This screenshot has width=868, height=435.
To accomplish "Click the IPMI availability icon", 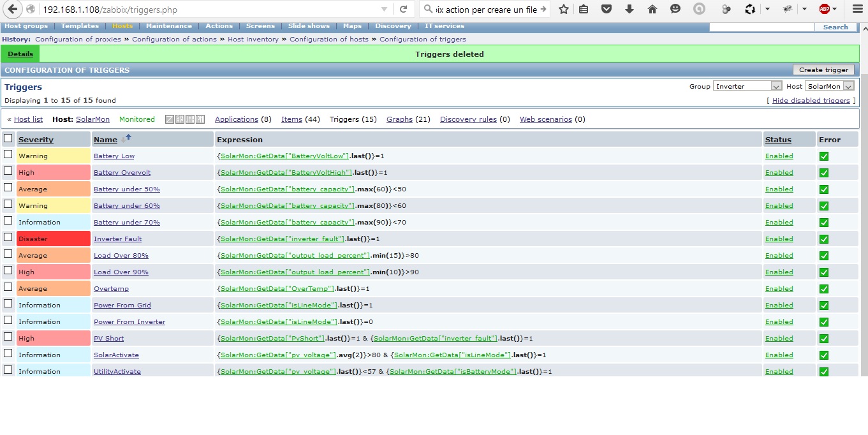I will point(200,119).
